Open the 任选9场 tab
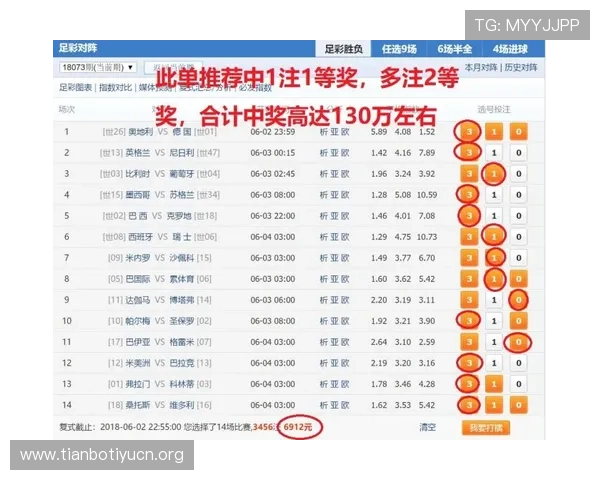Viewport: 600px width, 480px height. coord(399,49)
